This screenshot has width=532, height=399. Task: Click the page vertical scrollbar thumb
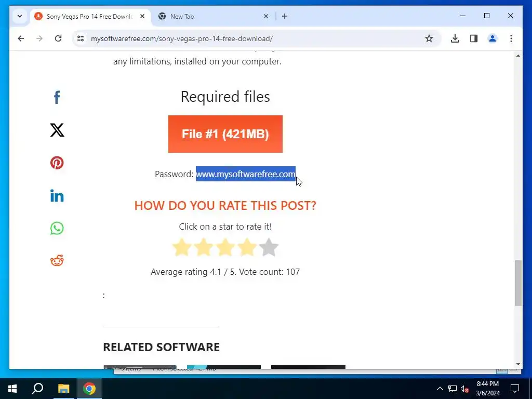click(518, 283)
